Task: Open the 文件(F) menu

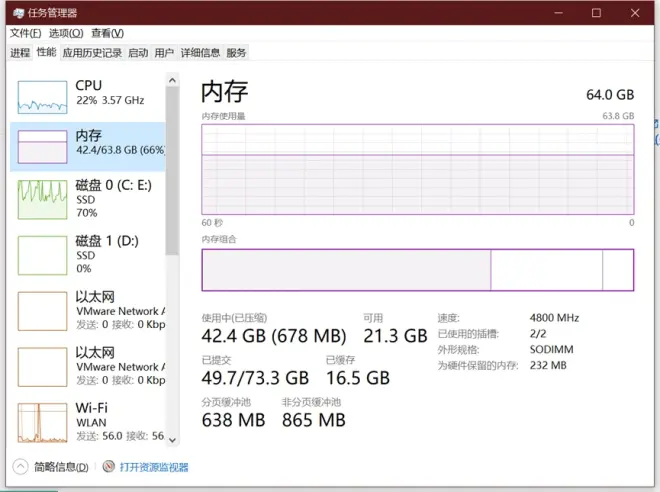Action: pyautogui.click(x=25, y=33)
